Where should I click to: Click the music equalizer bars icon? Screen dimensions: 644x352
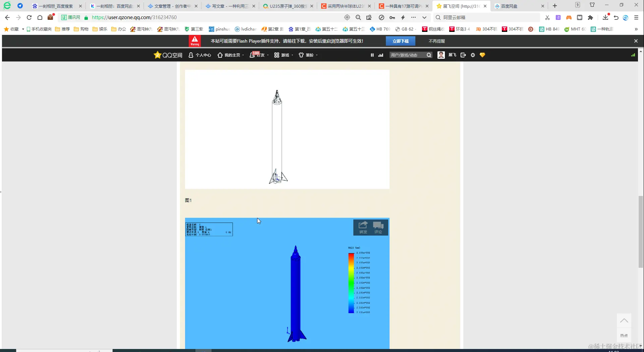pos(380,55)
